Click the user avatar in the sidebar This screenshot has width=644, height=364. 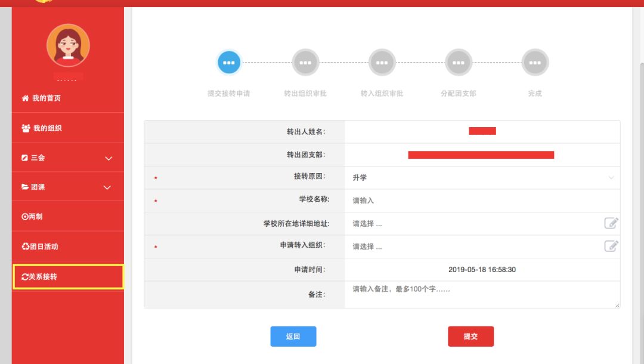[67, 47]
